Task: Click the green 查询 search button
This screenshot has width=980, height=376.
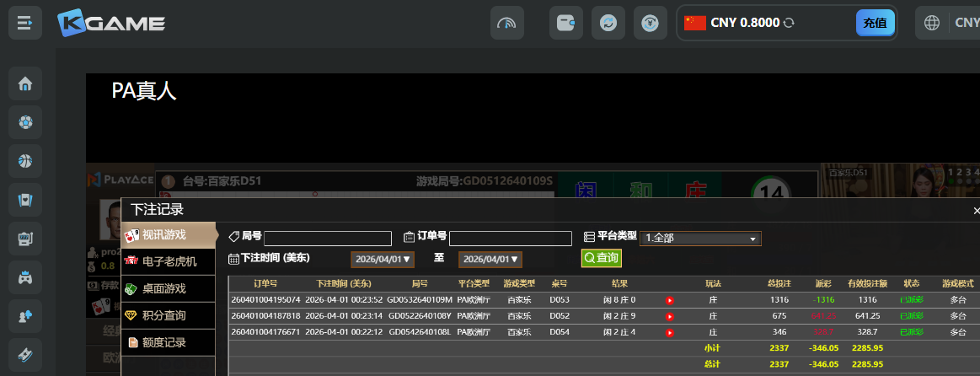Action: click(601, 258)
